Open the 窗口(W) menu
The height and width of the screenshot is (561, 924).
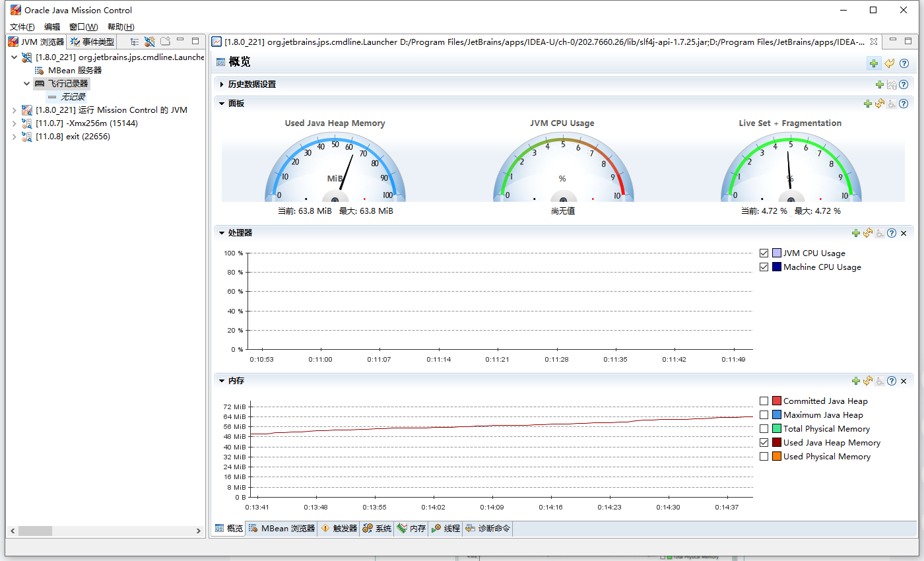click(83, 27)
